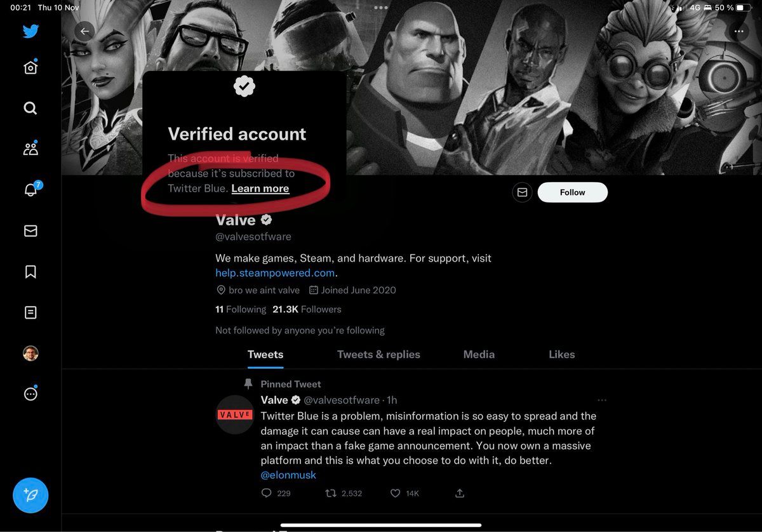762x532 pixels.
Task: Click the compose tweet feather button
Action: pos(30,495)
